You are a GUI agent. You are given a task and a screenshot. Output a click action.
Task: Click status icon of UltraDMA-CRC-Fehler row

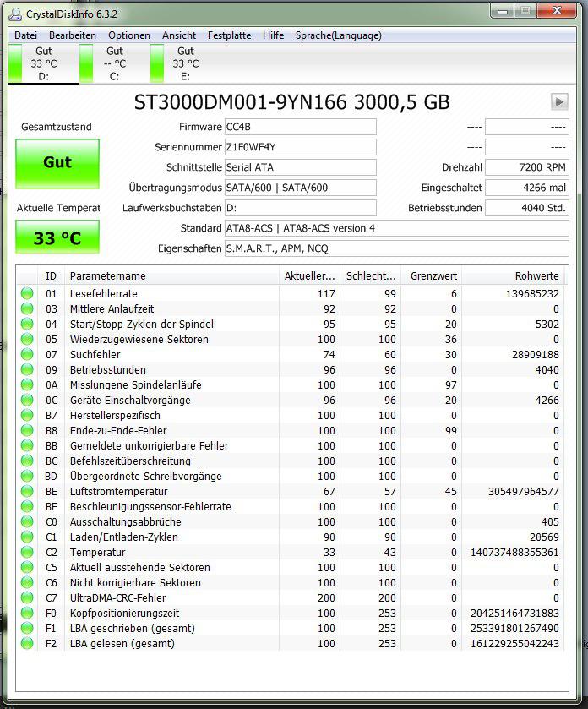point(27,597)
